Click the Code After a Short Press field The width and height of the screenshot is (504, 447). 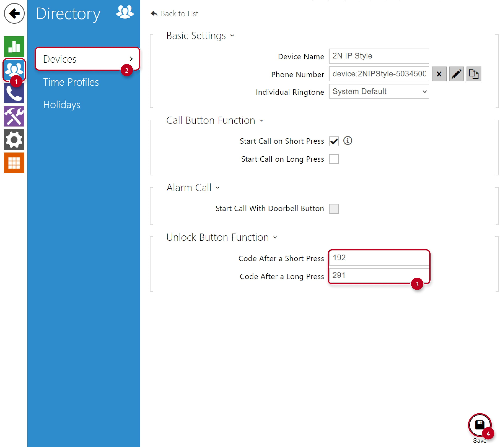[379, 258]
